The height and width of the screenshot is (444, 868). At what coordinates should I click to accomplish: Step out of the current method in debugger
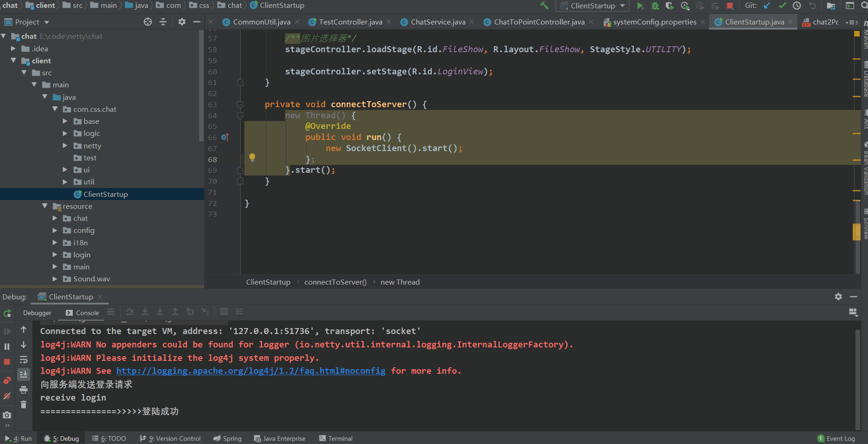pos(174,312)
